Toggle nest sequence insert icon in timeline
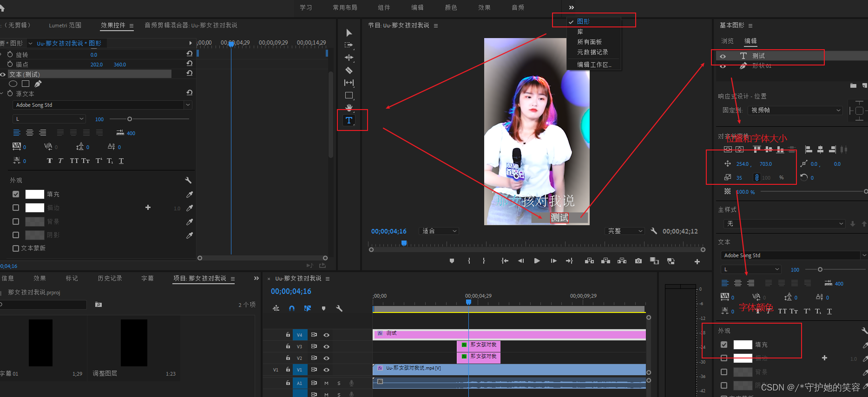 coord(276,308)
